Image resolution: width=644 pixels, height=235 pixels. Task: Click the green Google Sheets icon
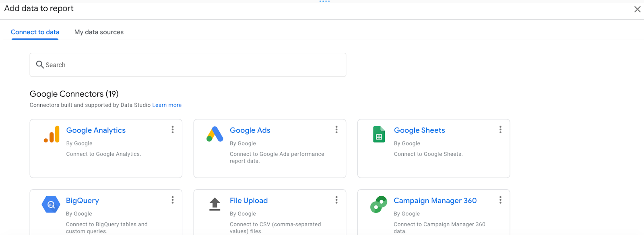pos(379,134)
